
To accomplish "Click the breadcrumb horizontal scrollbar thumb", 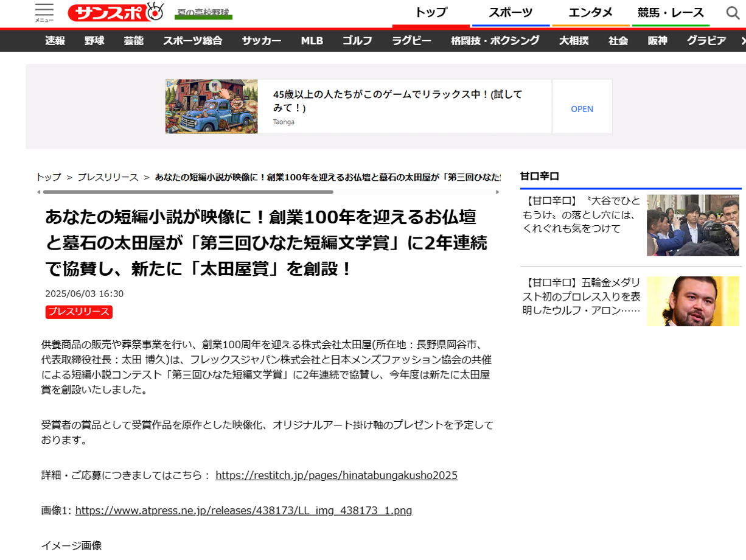I will 188,192.
